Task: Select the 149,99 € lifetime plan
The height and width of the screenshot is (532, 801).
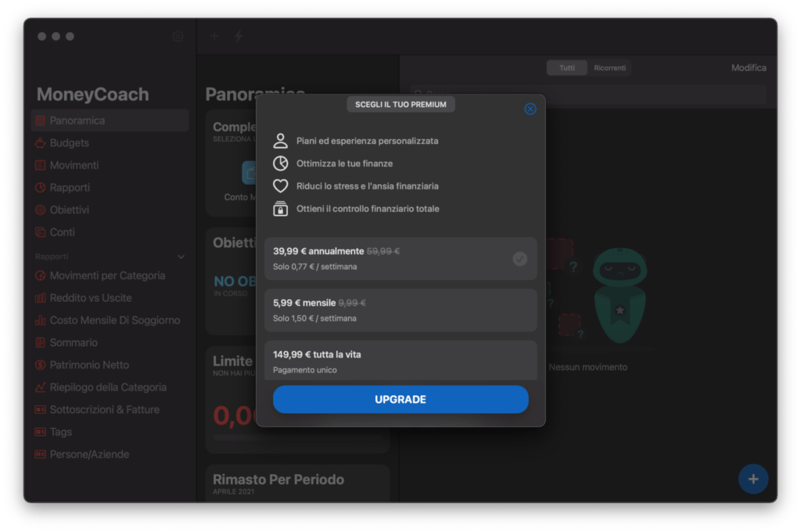Action: point(400,361)
